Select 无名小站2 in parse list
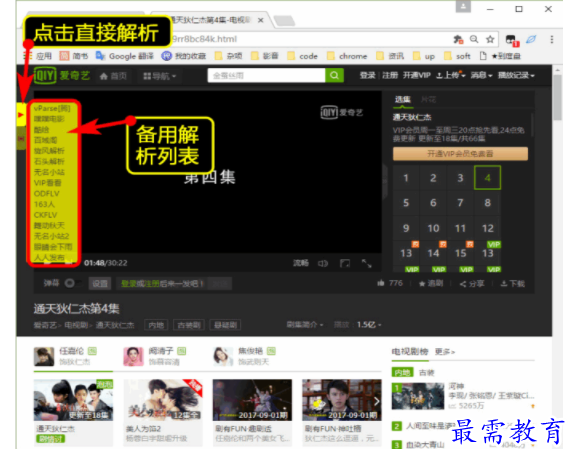The image size is (573, 463). tap(51, 236)
